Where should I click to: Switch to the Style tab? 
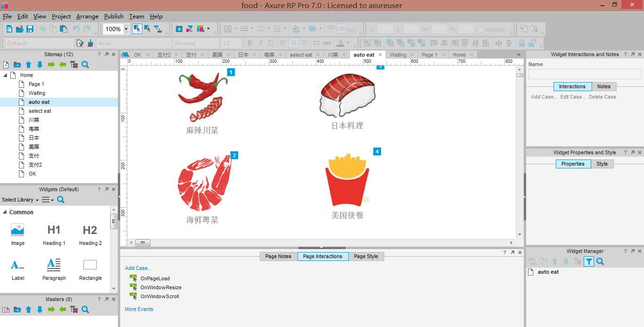[602, 164]
